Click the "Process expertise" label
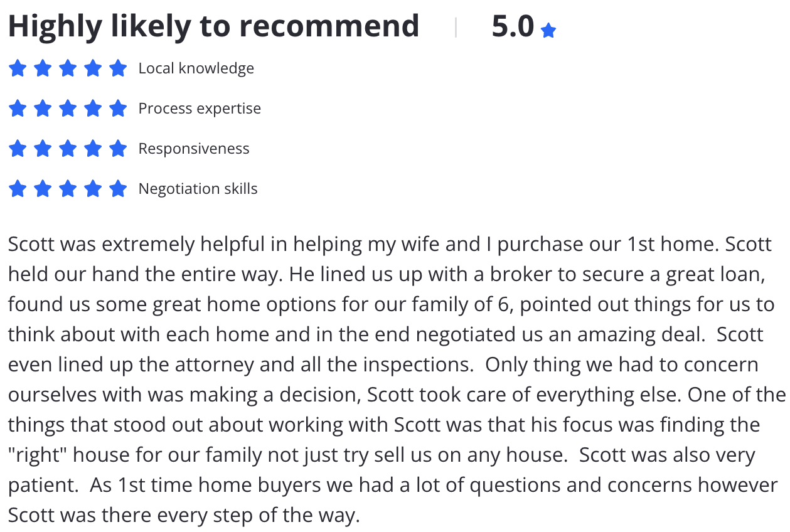This screenshot has height=532, width=790. pos(200,109)
